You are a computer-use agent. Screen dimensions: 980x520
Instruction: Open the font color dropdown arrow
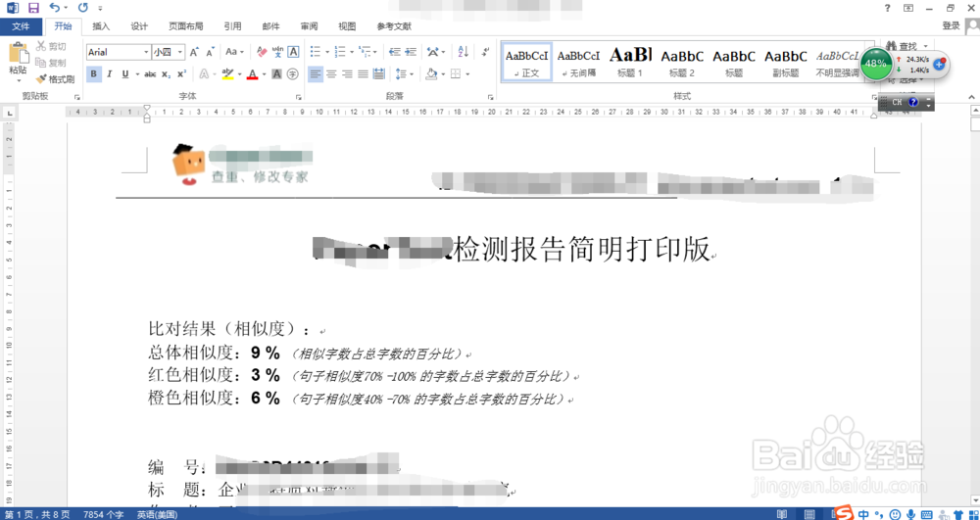(x=264, y=74)
